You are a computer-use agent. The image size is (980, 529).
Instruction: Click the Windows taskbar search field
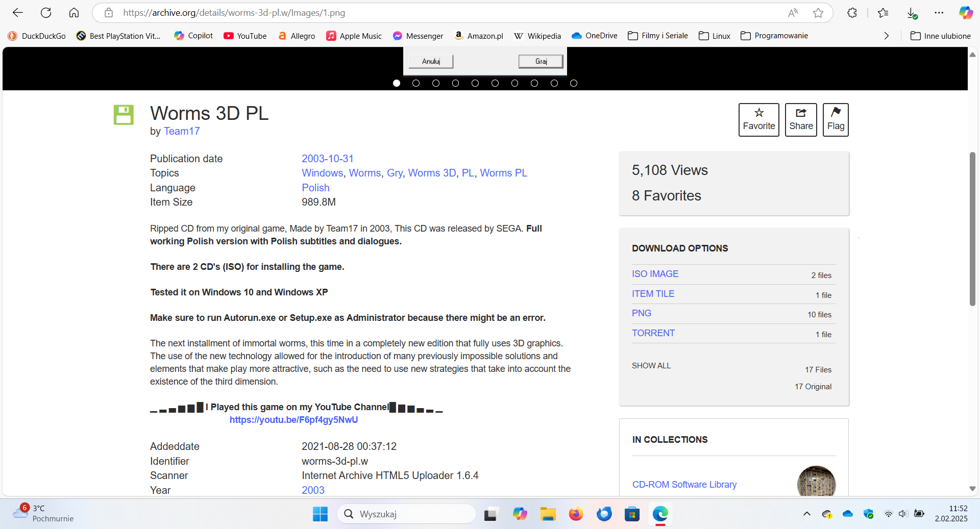406,514
